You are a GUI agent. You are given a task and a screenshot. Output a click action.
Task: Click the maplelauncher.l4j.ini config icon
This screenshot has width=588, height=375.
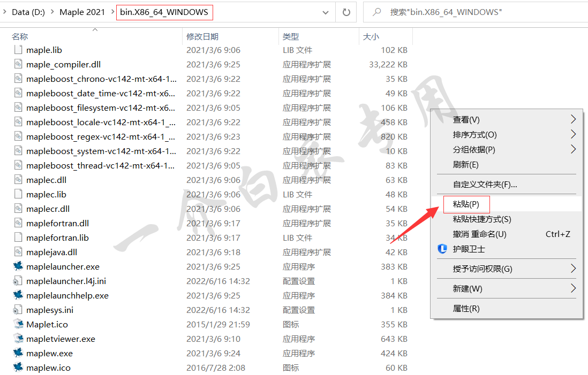pos(18,281)
